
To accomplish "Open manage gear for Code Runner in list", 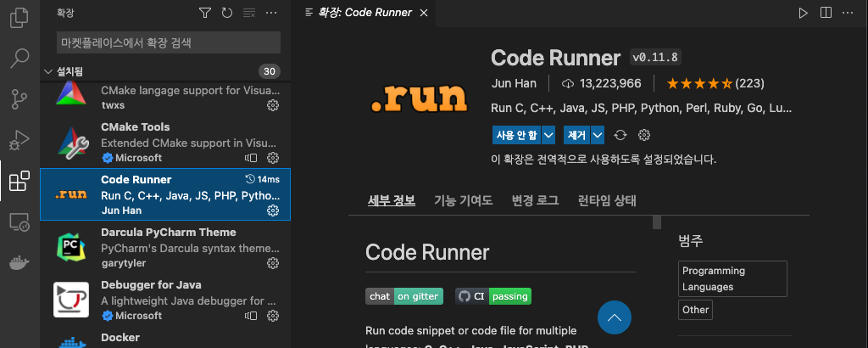I will click(272, 210).
